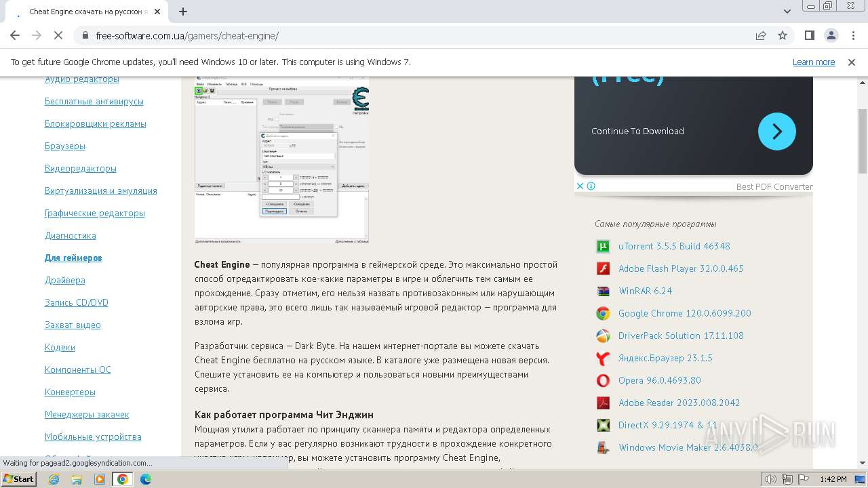Open Яндекс.Браузер 23.1.5 link
868x488 pixels.
pyautogui.click(x=665, y=358)
